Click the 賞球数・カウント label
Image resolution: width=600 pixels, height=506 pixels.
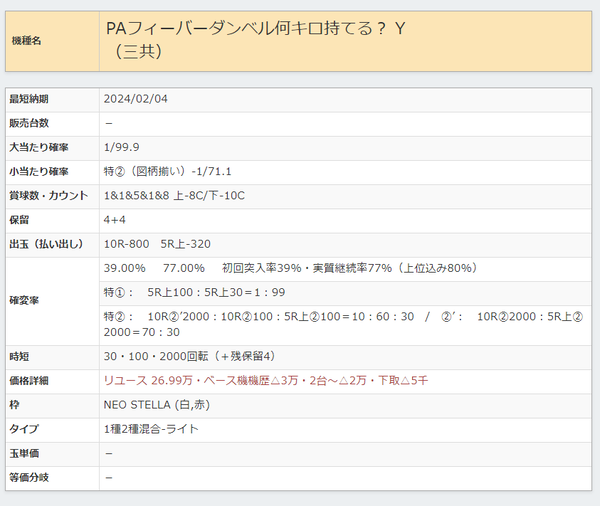49,196
